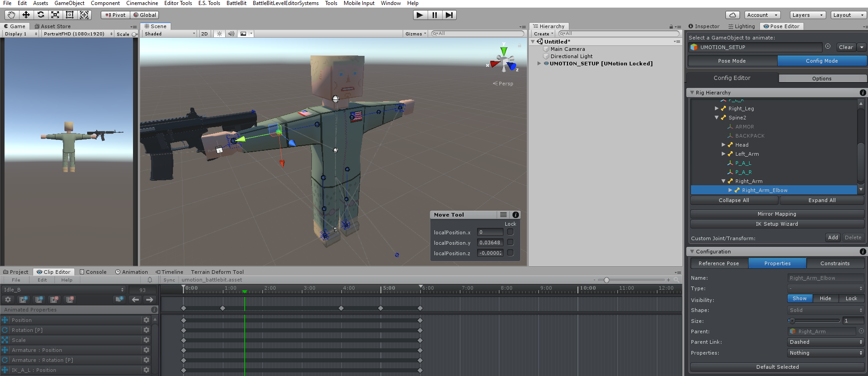
Task: Open the Constraints configuration tab
Action: click(x=835, y=263)
